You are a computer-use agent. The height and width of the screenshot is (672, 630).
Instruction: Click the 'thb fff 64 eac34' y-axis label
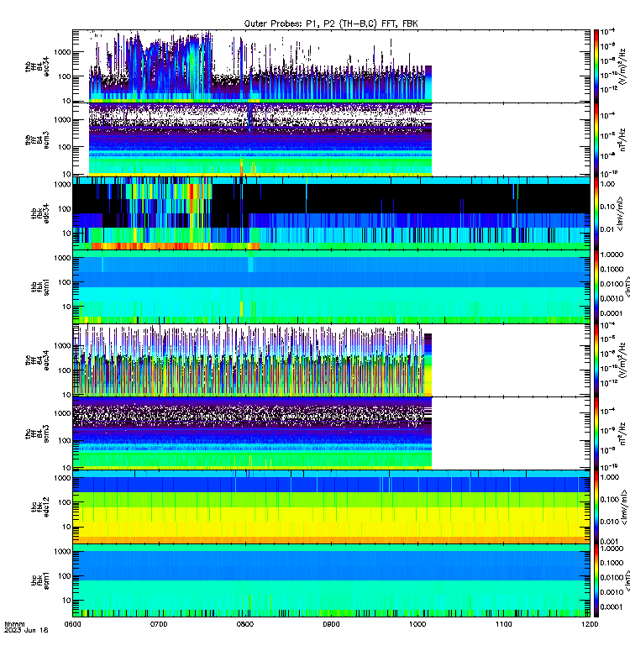(x=37, y=66)
